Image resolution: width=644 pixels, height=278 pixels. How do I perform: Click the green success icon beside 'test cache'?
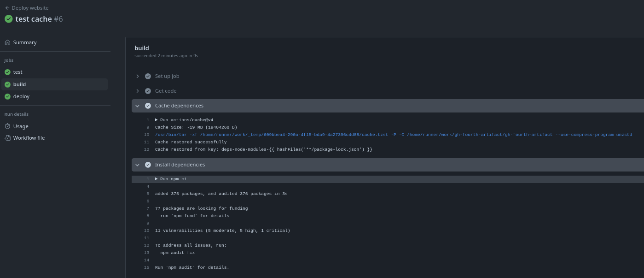(8, 19)
